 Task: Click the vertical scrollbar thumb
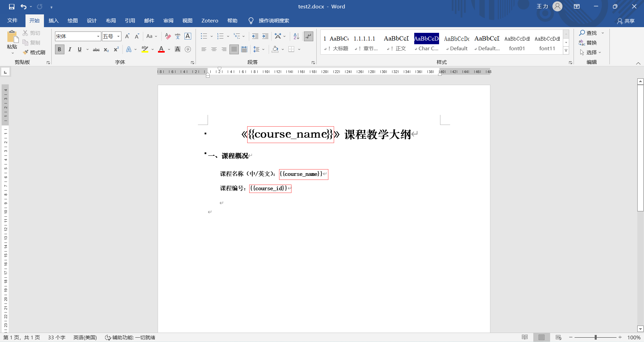640,148
